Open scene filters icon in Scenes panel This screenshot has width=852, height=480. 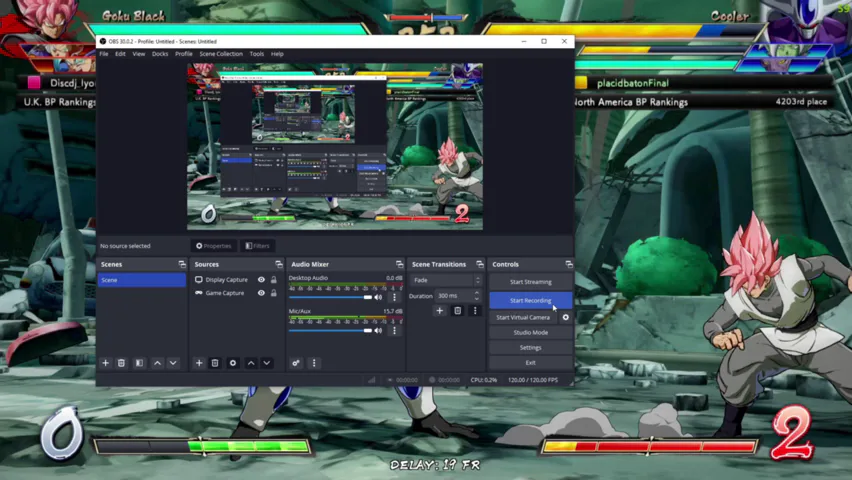point(139,363)
